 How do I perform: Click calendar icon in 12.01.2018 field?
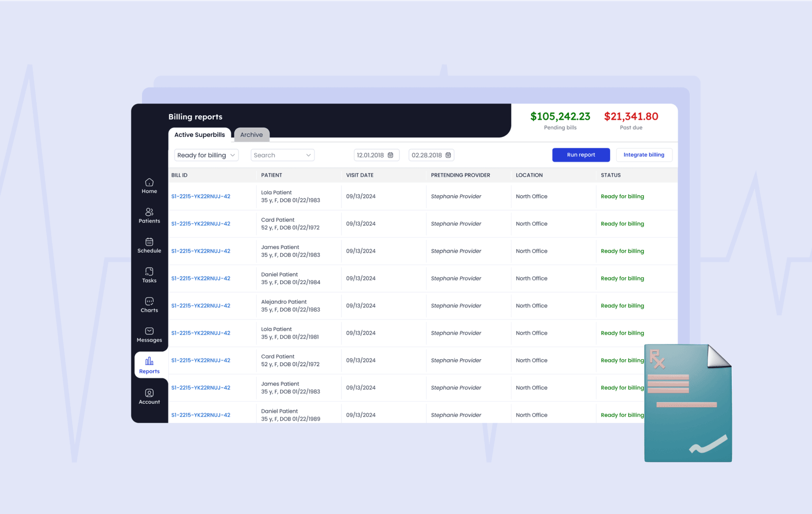click(391, 155)
